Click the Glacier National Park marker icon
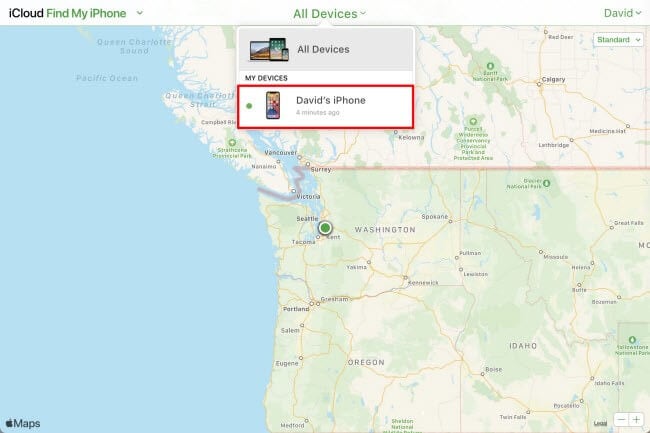The width and height of the screenshot is (650, 433). (546, 183)
